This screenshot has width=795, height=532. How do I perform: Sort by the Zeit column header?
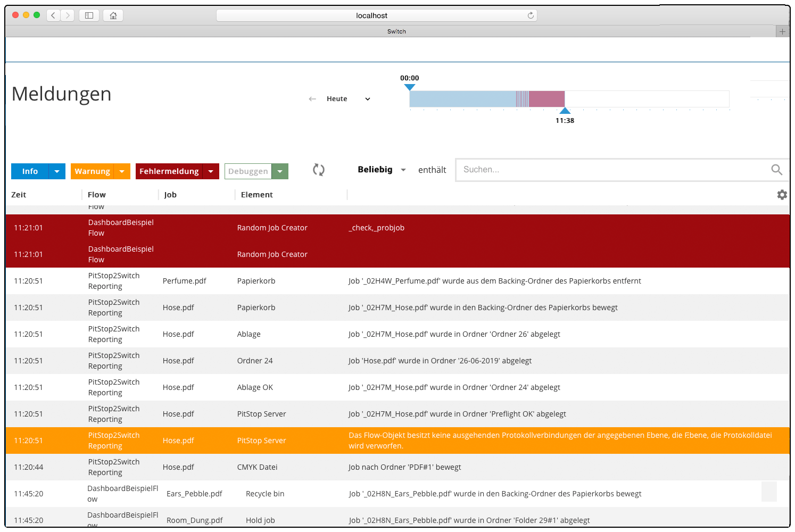coord(19,195)
